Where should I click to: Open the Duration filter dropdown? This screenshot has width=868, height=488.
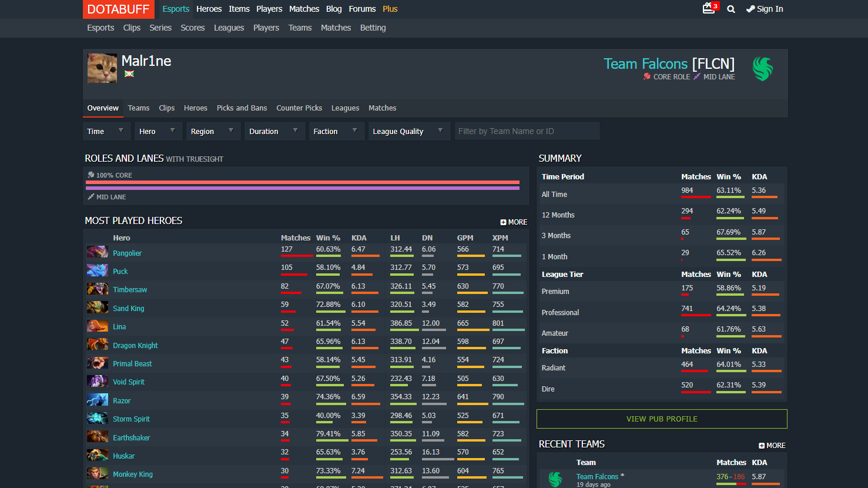pos(274,131)
